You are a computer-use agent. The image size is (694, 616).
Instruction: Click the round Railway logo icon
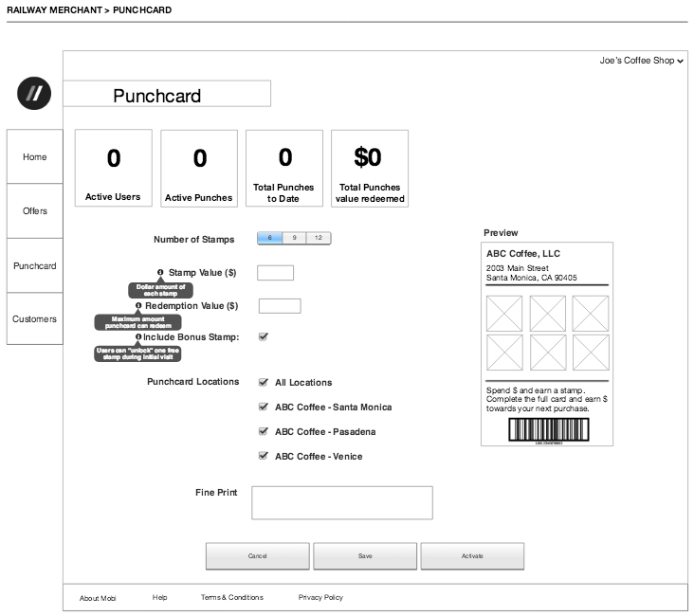coord(34,93)
